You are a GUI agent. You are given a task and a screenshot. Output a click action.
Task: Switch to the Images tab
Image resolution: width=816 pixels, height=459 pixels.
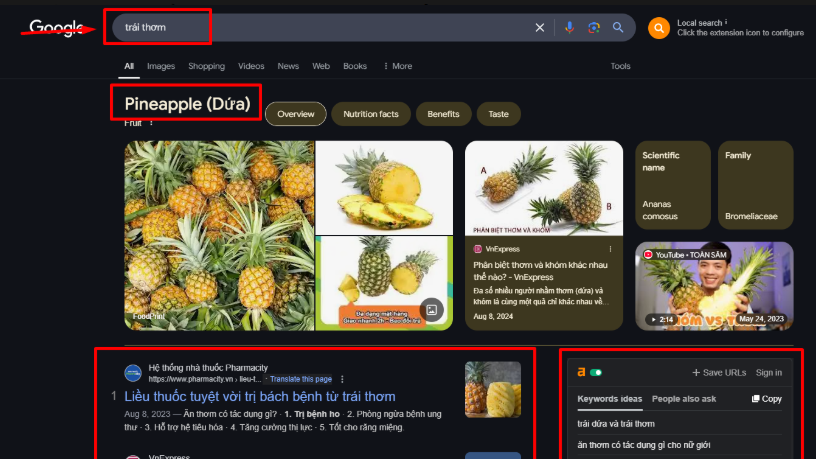(161, 66)
